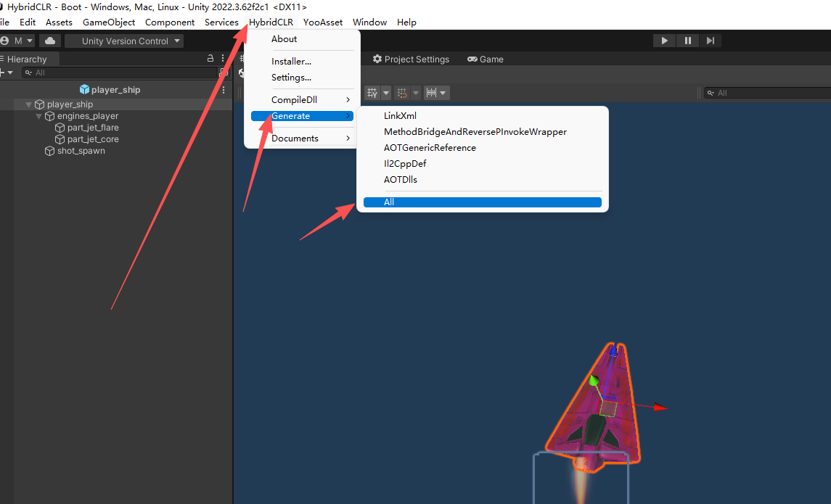The height and width of the screenshot is (504, 831).
Task: Toggle the Hierarchy panel lock icon
Action: 210,58
